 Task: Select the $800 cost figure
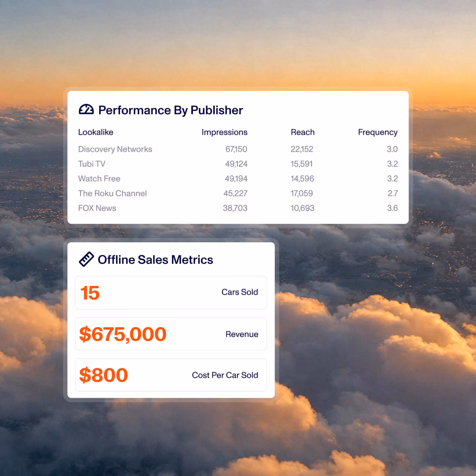coord(103,375)
